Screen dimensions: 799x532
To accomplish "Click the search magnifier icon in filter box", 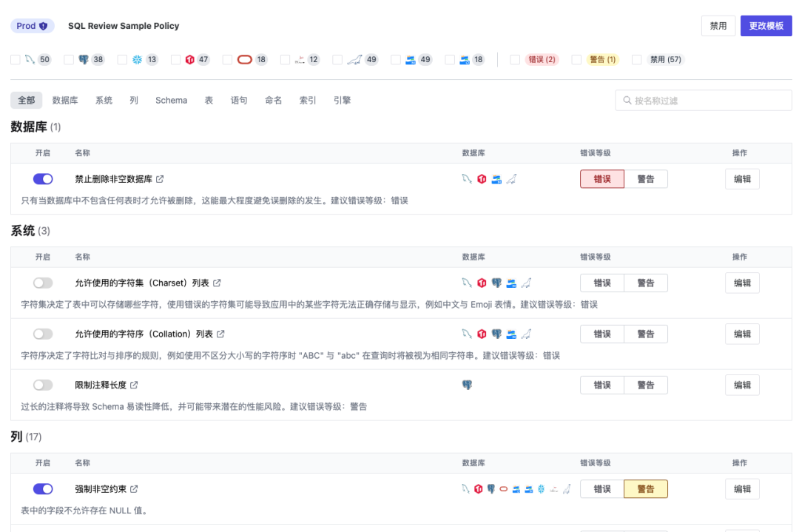I will (x=627, y=101).
